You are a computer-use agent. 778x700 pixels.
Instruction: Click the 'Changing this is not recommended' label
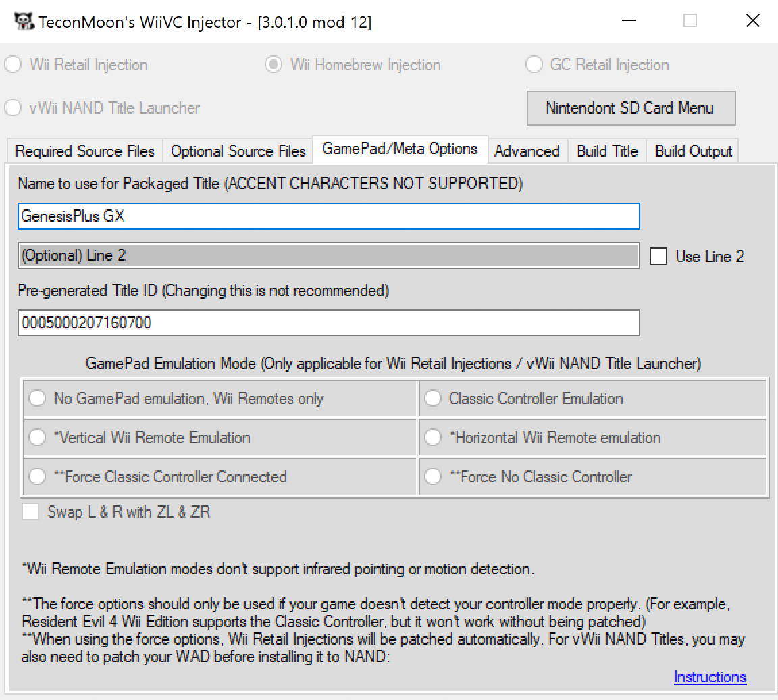[276, 291]
